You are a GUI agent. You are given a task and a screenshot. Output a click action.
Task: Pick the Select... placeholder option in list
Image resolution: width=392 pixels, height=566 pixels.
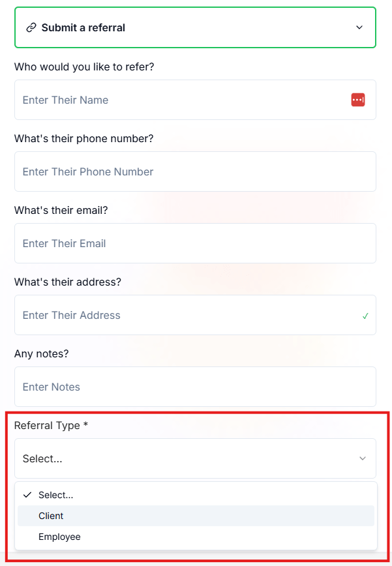pyautogui.click(x=196, y=495)
